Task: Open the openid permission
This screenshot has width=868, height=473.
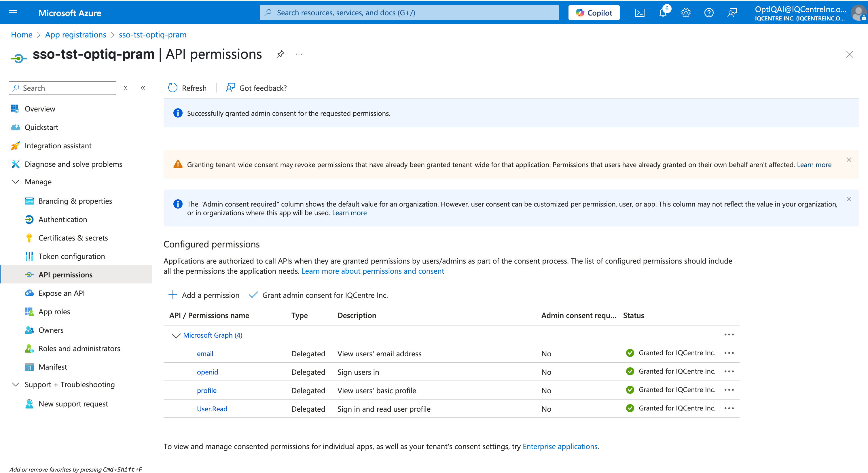Action: pos(207,372)
